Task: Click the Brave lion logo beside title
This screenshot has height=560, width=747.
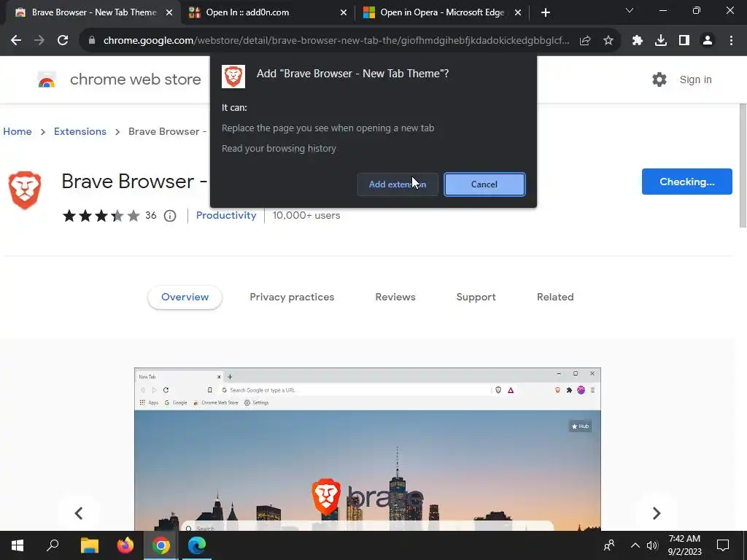Action: coord(25,190)
